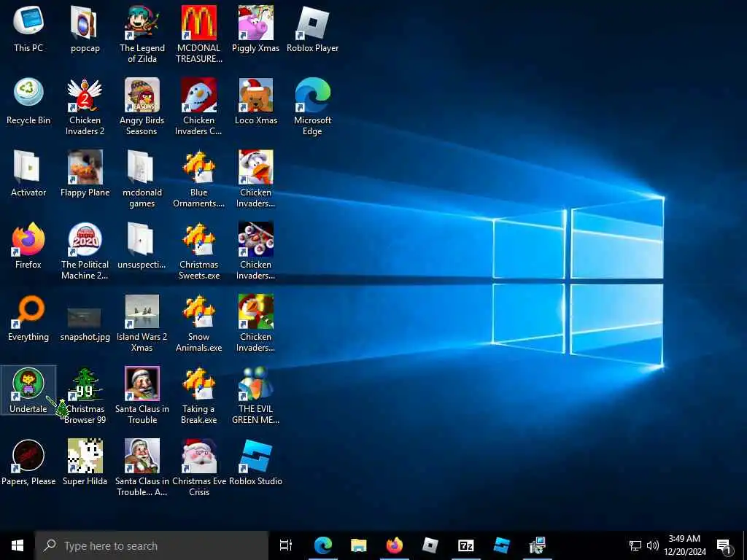Open File Explorer from the taskbar
The height and width of the screenshot is (560, 747).
point(359,545)
